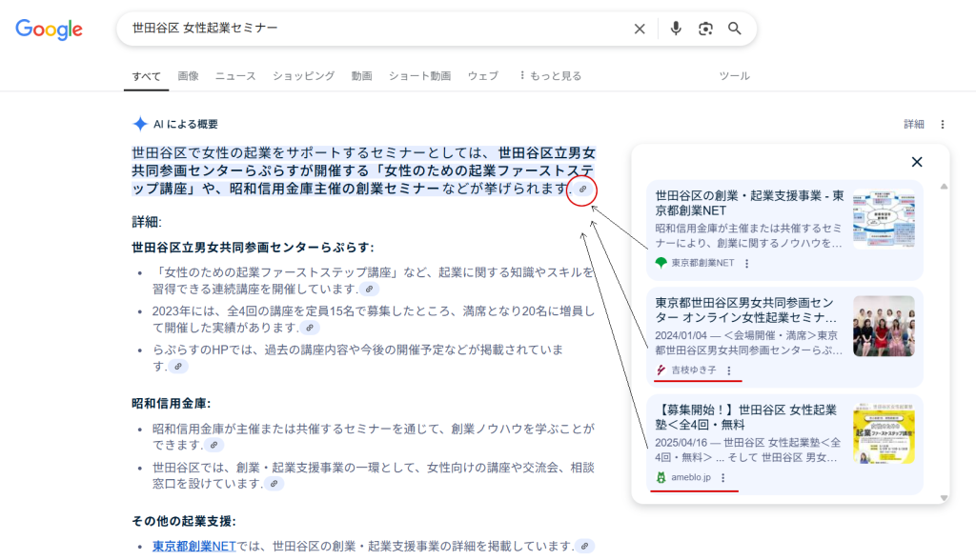The height and width of the screenshot is (560, 976).
Task: Click the diagram thumbnail of 東京都創業NET source
Action: [x=884, y=219]
